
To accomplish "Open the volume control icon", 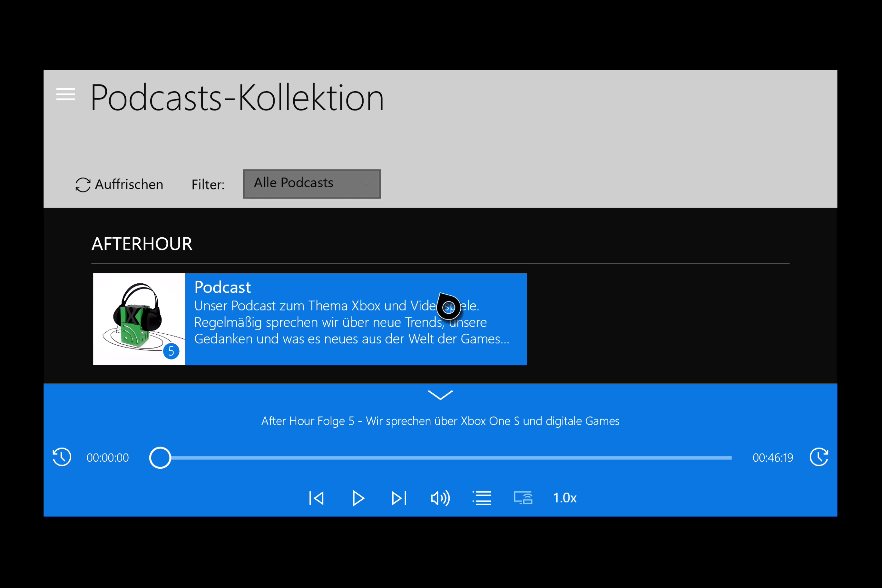I will coord(440,498).
